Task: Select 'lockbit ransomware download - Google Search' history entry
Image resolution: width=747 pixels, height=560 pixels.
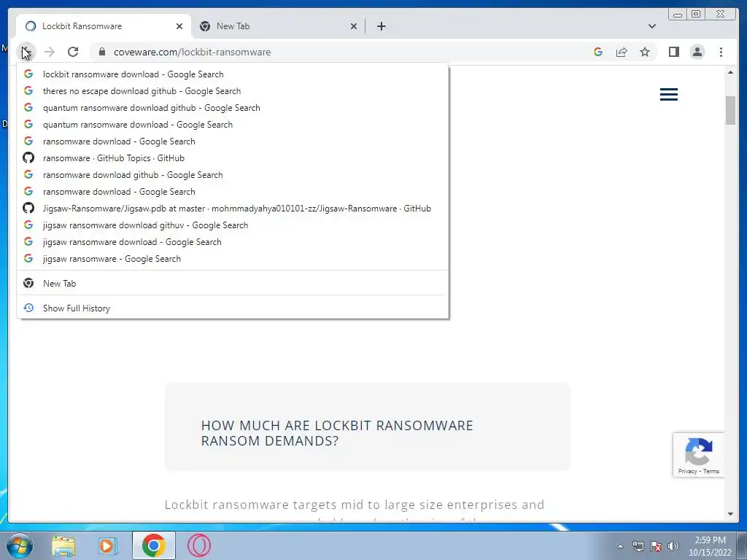Action: [233, 74]
